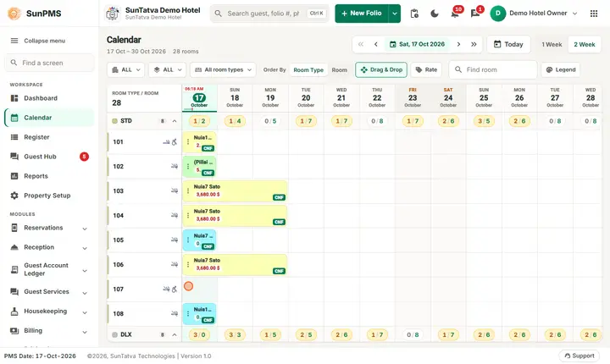
Task: Collapse the STD room type group
Action: click(175, 121)
